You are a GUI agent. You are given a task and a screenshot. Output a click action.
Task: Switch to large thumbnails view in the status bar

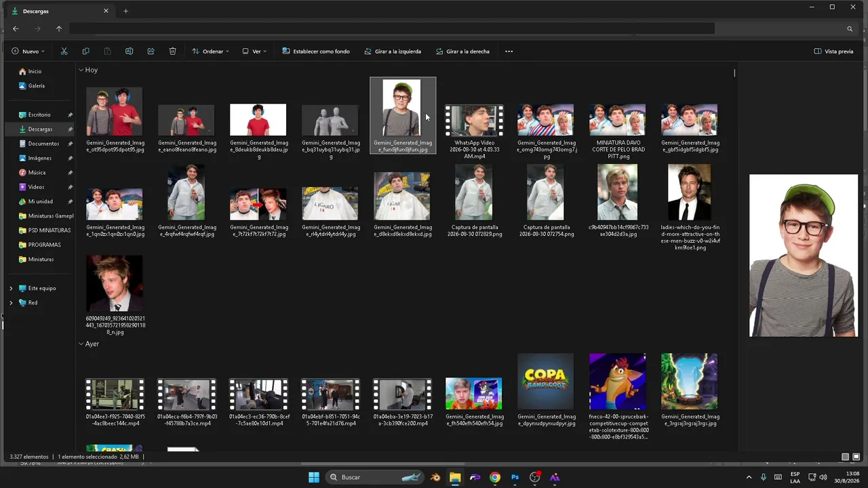click(856, 457)
